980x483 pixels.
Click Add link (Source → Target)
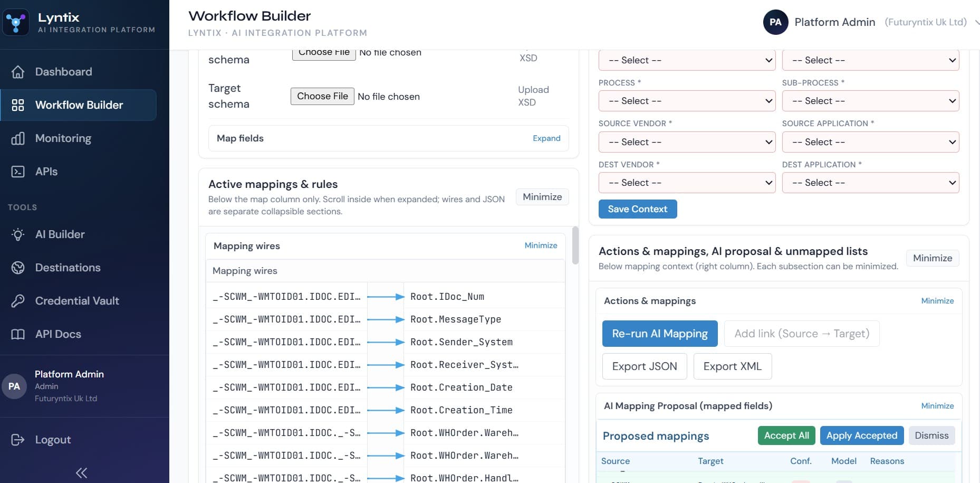coord(802,334)
